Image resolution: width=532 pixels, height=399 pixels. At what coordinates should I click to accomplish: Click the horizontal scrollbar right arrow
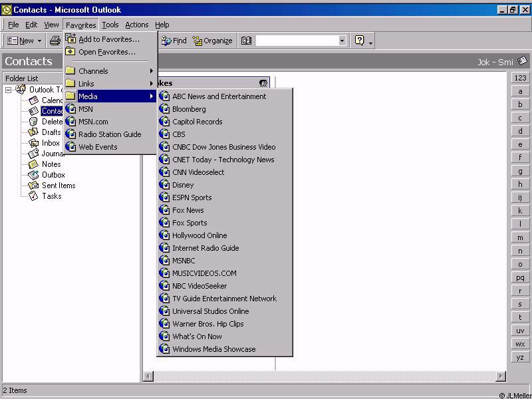pyautogui.click(x=501, y=376)
